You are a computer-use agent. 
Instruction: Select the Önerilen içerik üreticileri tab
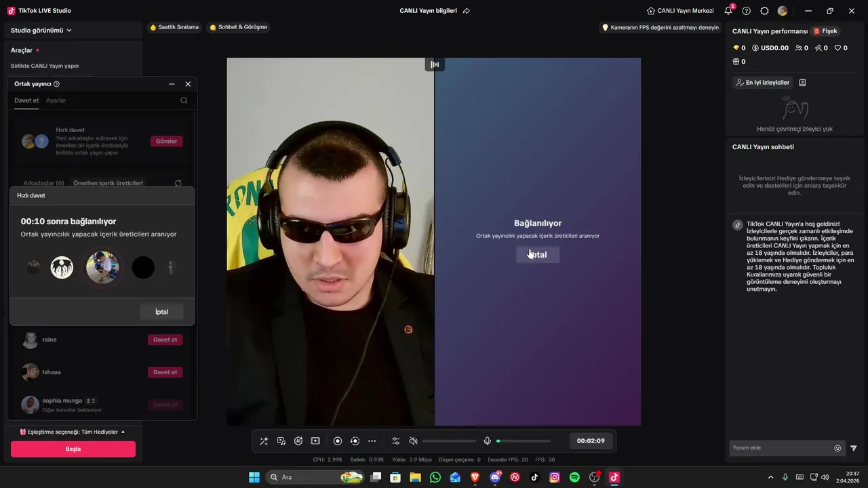(x=108, y=183)
